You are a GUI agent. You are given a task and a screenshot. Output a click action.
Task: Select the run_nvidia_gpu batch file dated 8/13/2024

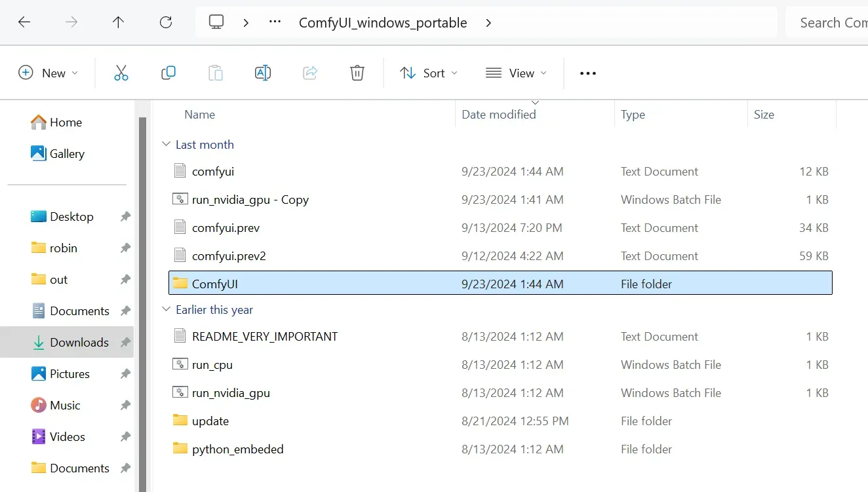click(x=500, y=393)
